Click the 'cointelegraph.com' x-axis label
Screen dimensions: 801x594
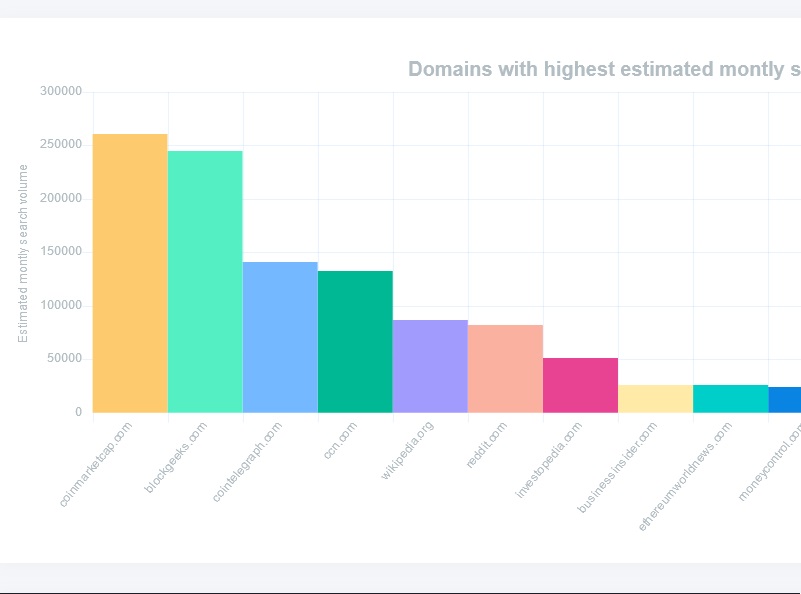247,462
